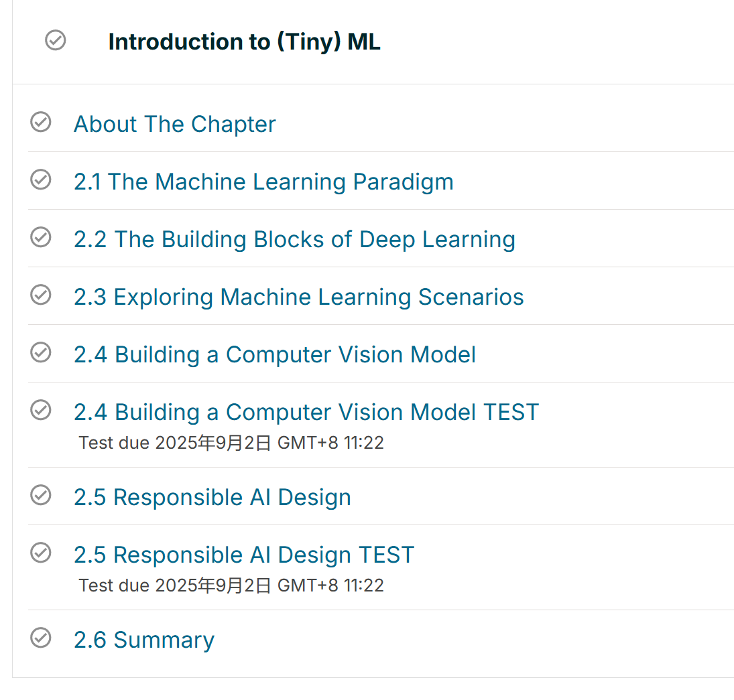Click the checkmark icon next to 2.6 Summary

pos(41,638)
